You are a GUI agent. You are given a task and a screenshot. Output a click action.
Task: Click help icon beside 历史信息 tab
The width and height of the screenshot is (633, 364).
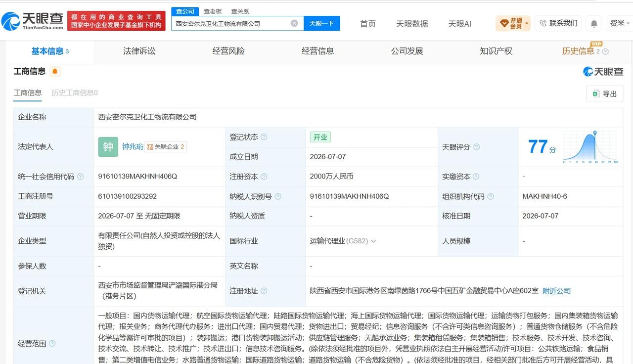[x=605, y=51]
